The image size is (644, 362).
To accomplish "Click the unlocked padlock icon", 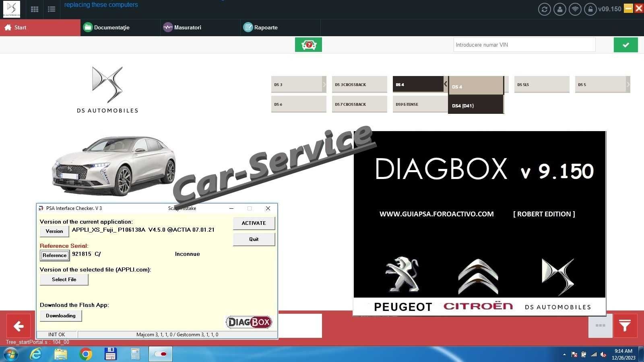I will tap(590, 9).
